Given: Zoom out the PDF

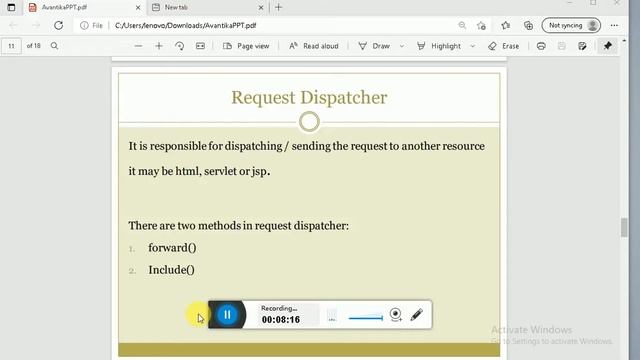Looking at the screenshot, I should tap(138, 46).
